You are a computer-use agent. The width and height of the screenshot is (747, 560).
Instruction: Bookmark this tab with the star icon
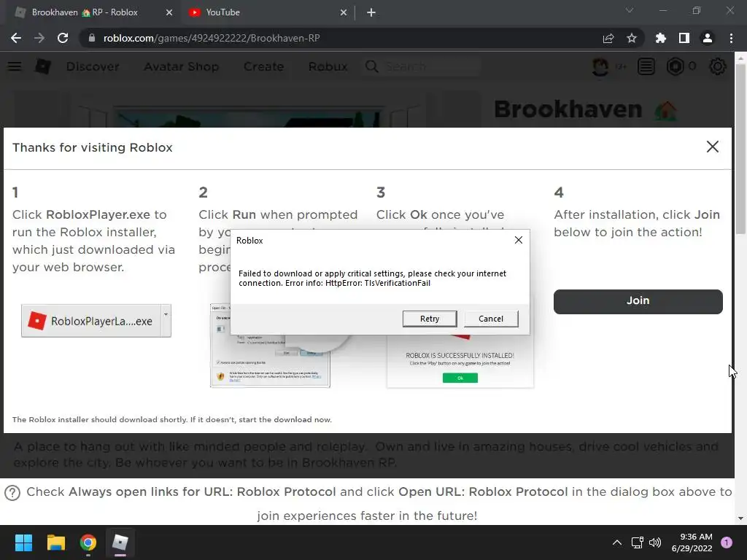pyautogui.click(x=632, y=38)
